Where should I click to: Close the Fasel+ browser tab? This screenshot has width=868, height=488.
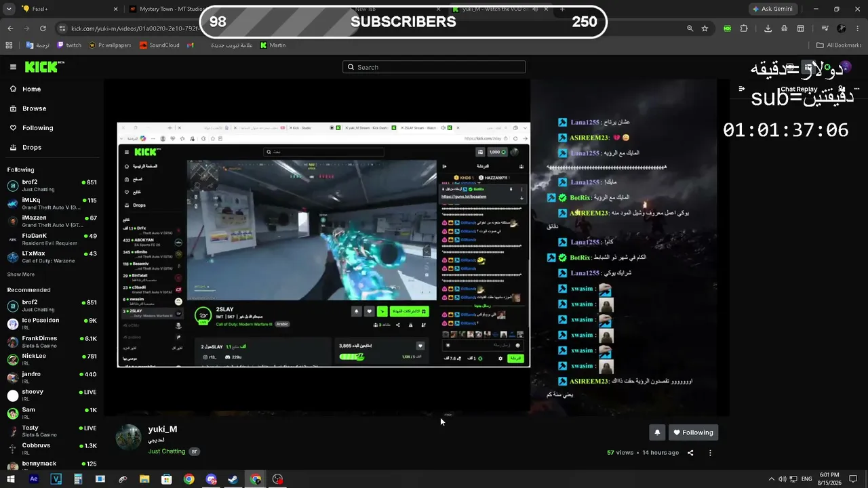tap(116, 9)
